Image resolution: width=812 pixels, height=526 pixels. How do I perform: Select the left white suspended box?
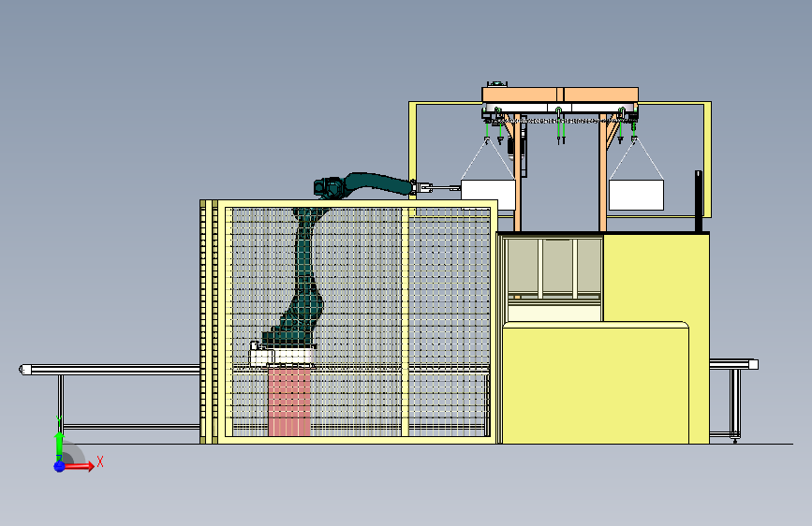(488, 194)
